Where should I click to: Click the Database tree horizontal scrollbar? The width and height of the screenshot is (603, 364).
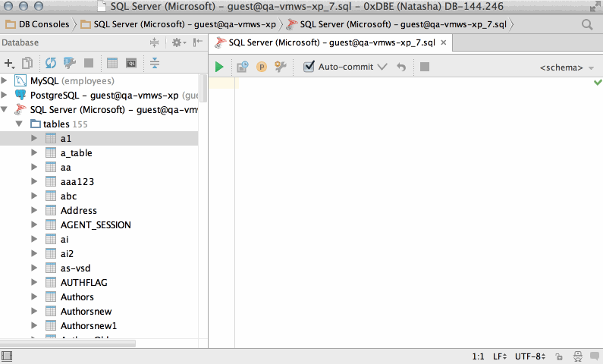pyautogui.click(x=68, y=344)
